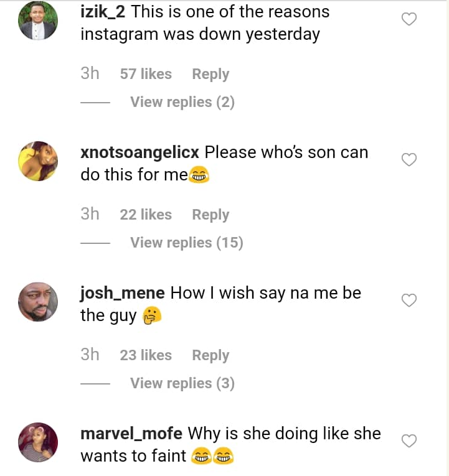Image resolution: width=449 pixels, height=476 pixels.
Task: View the 23 likes on josh_mene's comment
Action: (146, 355)
